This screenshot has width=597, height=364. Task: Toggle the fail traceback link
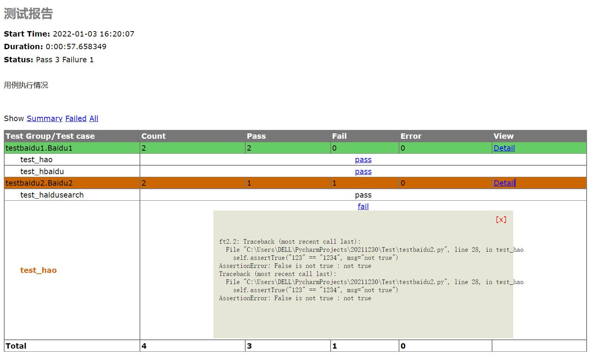(x=363, y=206)
